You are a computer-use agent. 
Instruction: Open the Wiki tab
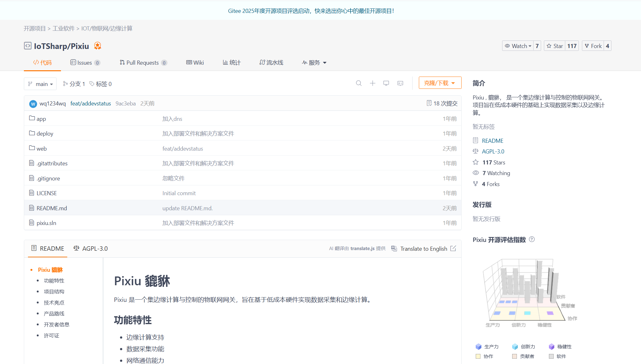[x=195, y=62]
